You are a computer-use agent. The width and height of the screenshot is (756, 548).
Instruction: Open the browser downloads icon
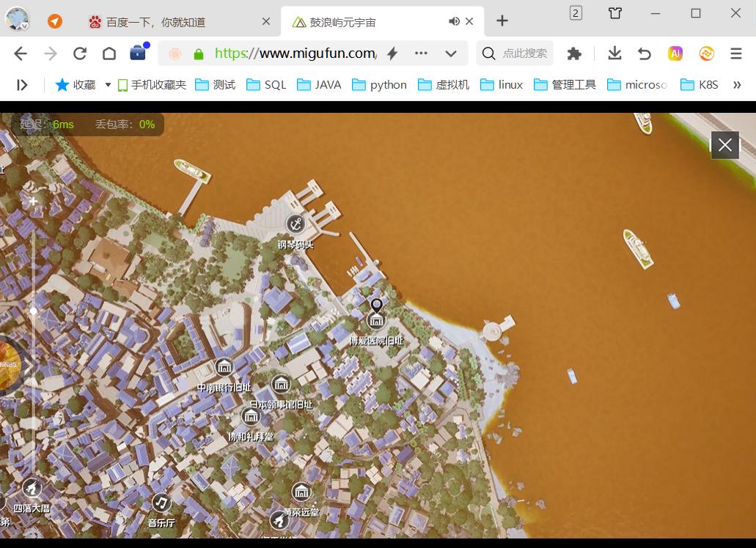[x=614, y=53]
